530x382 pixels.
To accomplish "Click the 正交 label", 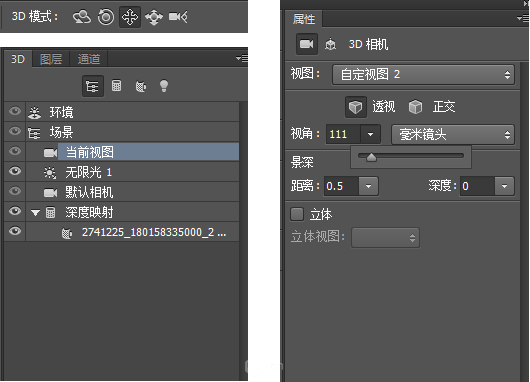I will pos(444,107).
